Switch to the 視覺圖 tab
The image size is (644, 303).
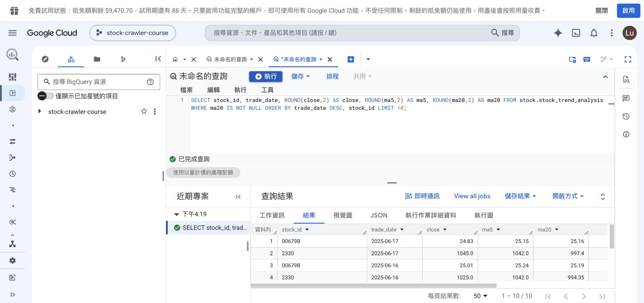click(343, 215)
